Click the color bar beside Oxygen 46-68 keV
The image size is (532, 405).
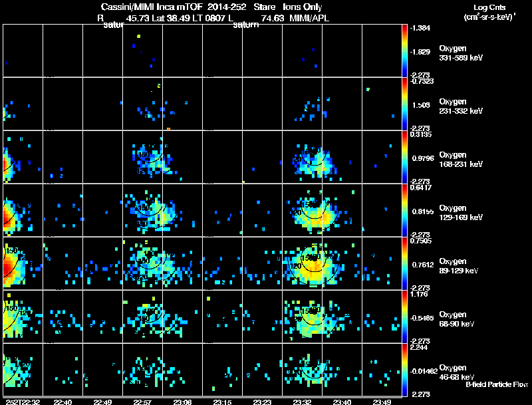(404, 370)
